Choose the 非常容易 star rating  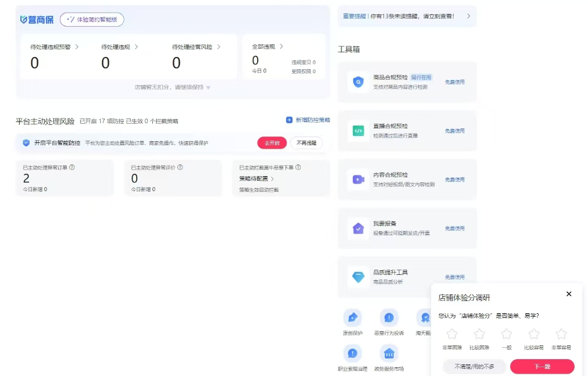(x=561, y=334)
